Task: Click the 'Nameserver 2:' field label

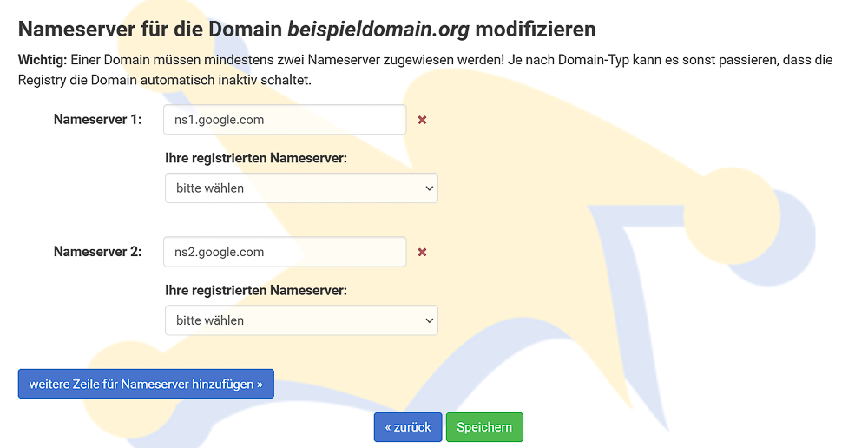Action: [x=97, y=252]
